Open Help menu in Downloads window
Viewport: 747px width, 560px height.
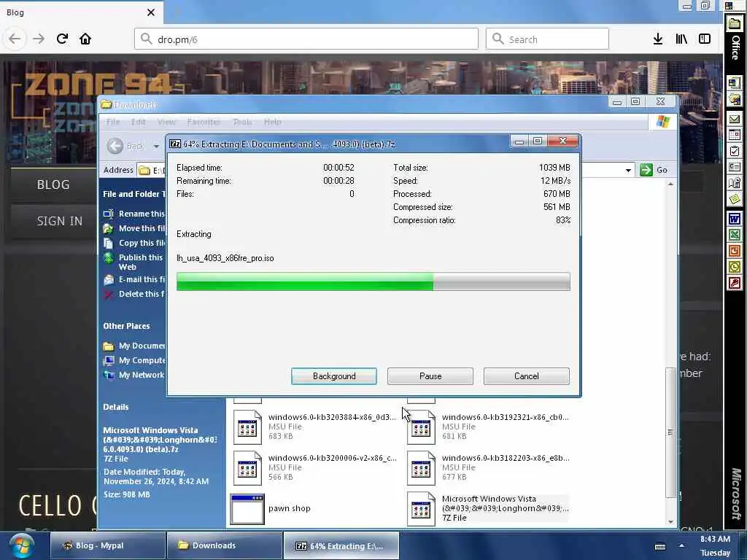point(273,122)
